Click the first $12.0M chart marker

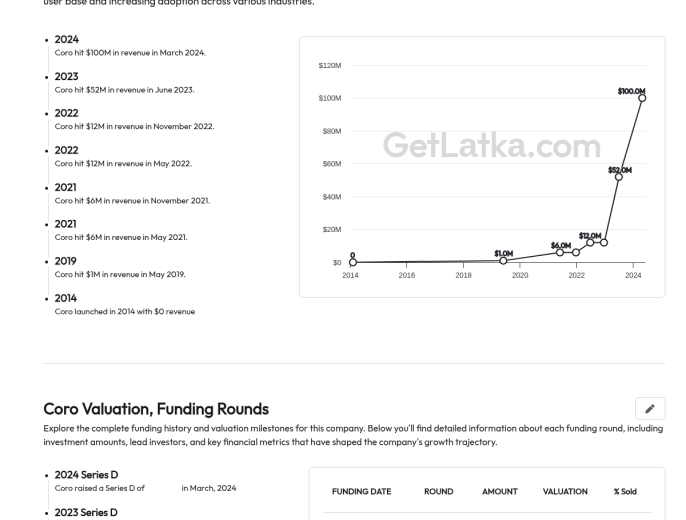click(x=590, y=242)
